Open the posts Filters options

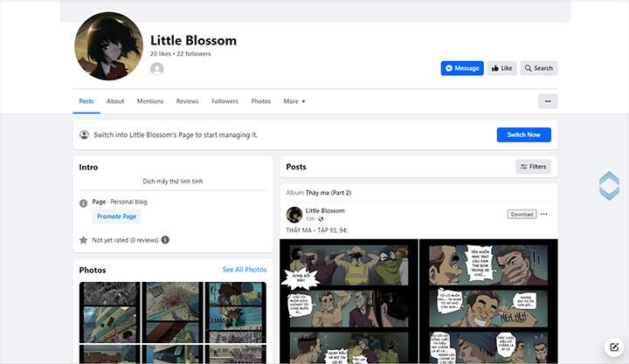coord(533,167)
